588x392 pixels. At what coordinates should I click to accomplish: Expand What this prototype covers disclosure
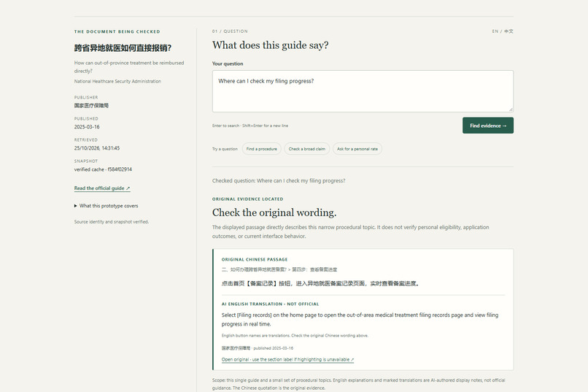[x=106, y=206]
